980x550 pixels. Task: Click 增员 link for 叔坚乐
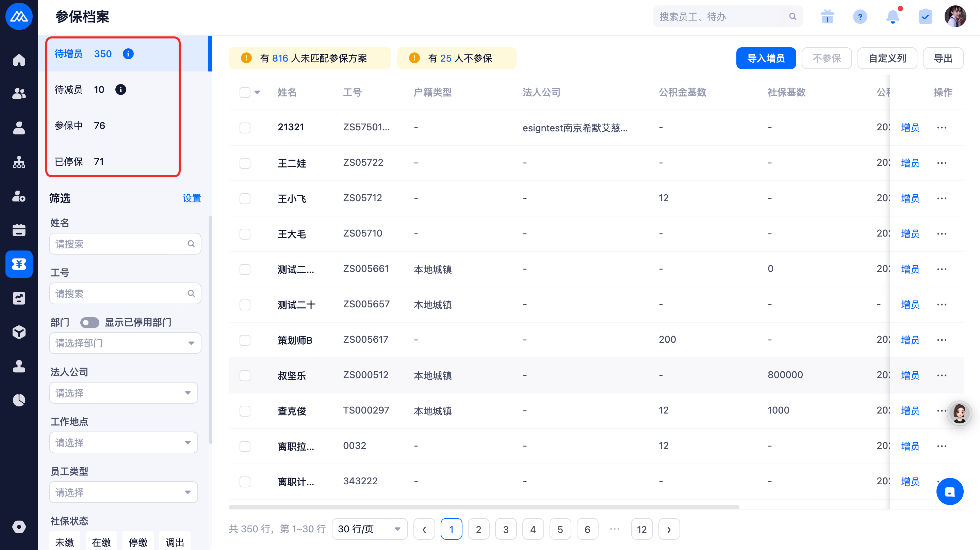pos(910,376)
